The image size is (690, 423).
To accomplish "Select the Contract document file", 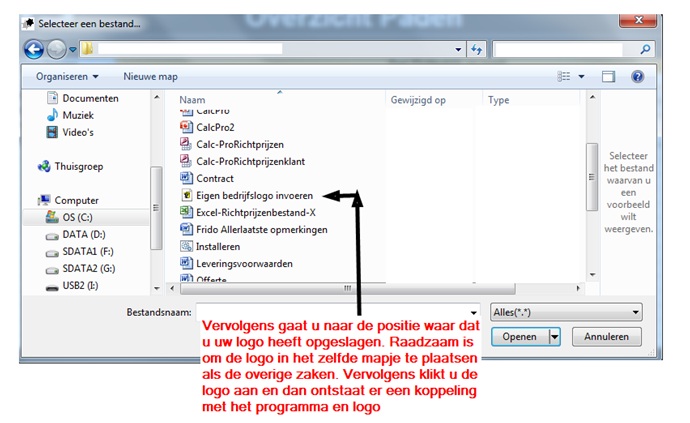I will pyautogui.click(x=215, y=178).
